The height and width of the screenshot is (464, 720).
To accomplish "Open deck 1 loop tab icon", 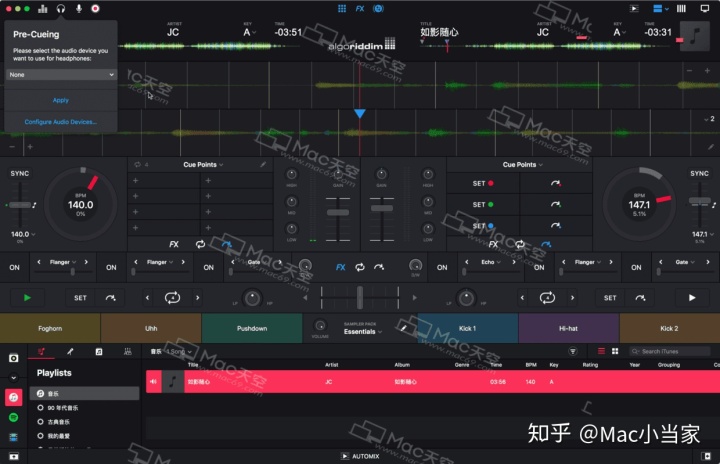I will pyautogui.click(x=200, y=244).
